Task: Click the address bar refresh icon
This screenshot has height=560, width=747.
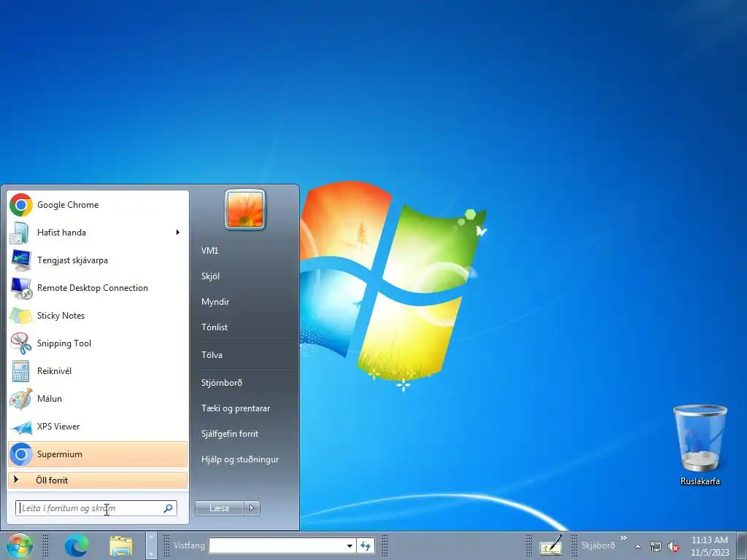Action: coord(365,545)
